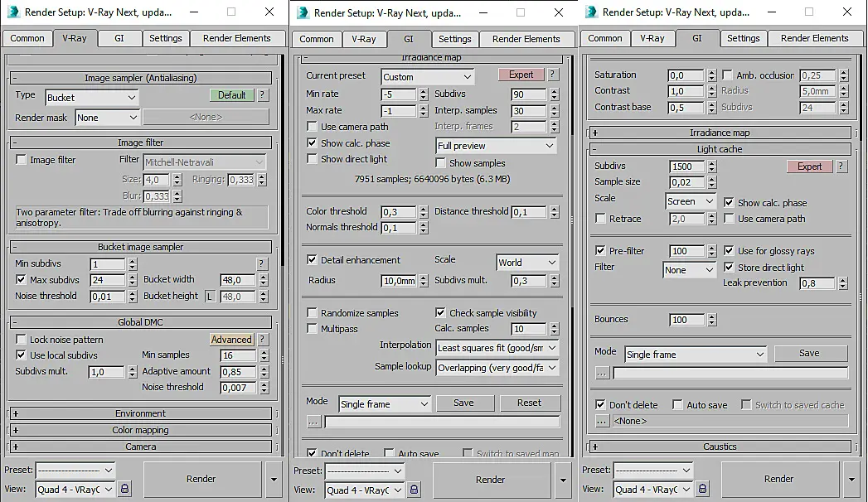868x502 pixels.
Task: Click the irradiance map Reset button
Action: [x=529, y=403]
